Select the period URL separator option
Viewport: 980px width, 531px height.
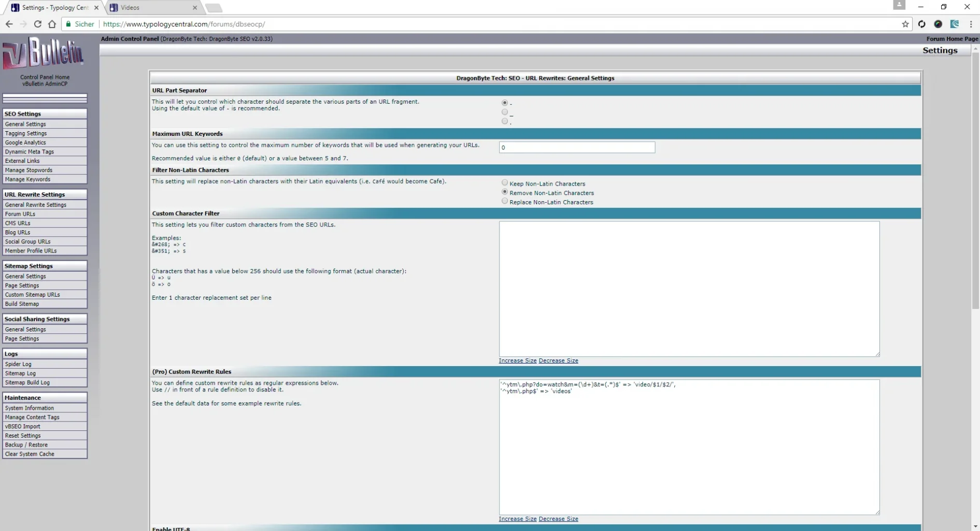tap(505, 121)
